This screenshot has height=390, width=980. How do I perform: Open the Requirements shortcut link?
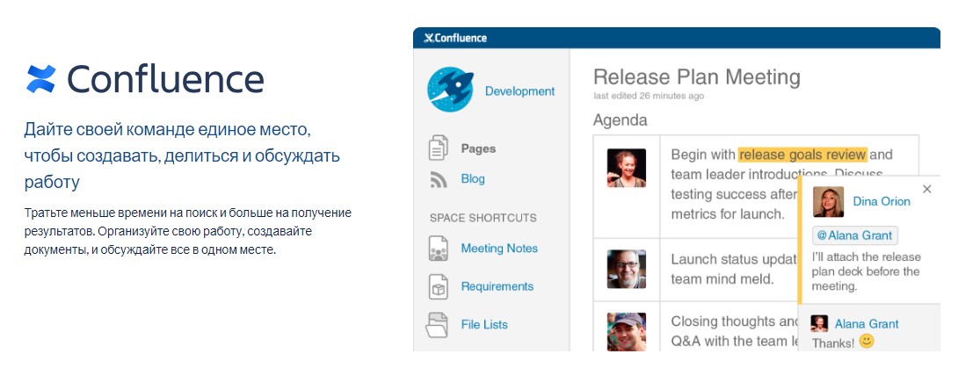[x=497, y=286]
